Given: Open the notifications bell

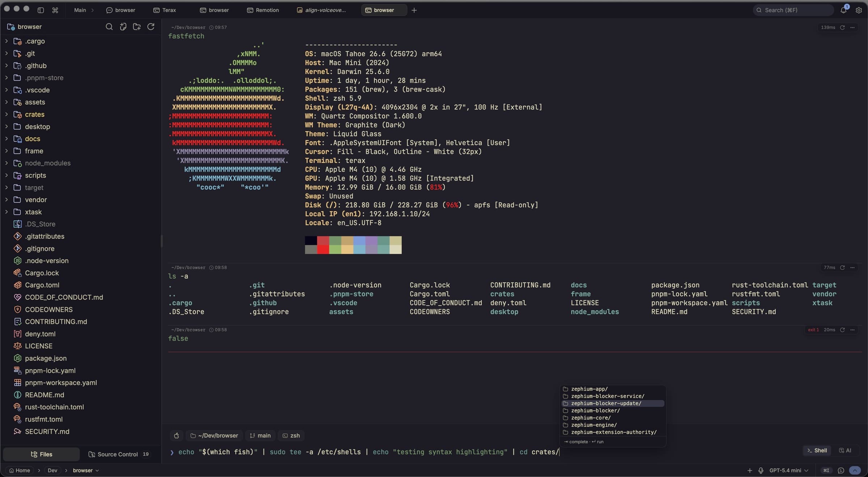Looking at the screenshot, I should (x=843, y=10).
